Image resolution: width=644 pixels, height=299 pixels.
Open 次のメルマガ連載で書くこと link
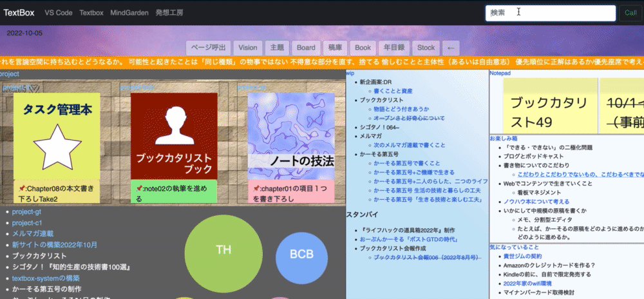(x=410, y=145)
